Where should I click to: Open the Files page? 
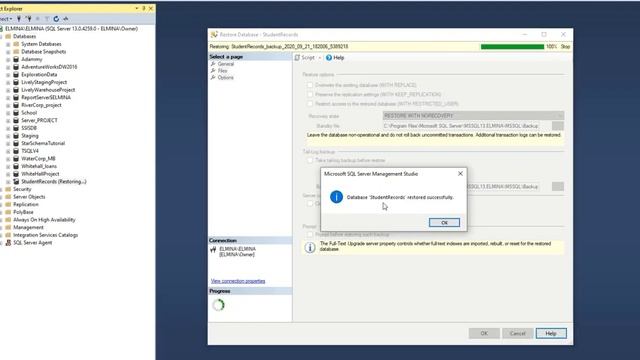pyautogui.click(x=222, y=71)
